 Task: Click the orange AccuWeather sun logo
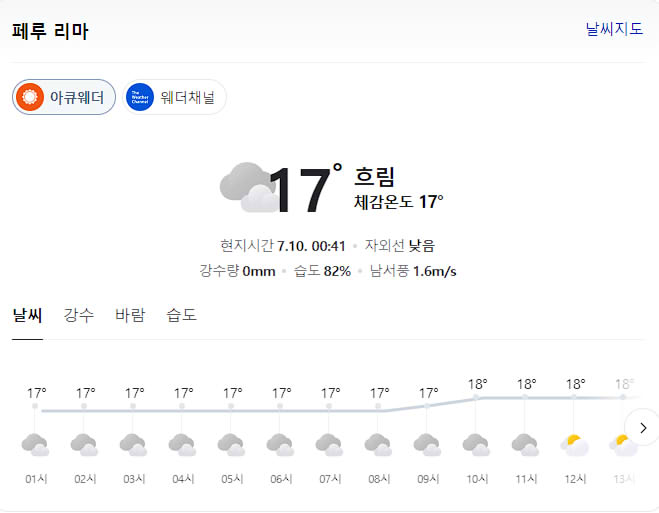point(30,97)
